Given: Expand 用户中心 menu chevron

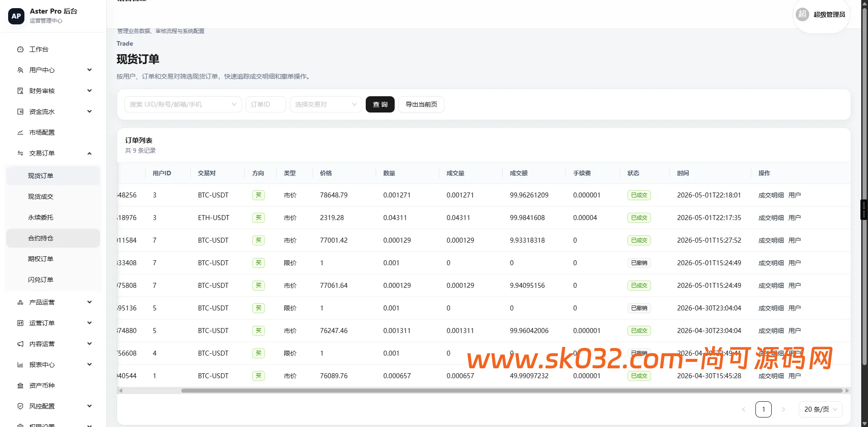Looking at the screenshot, I should (90, 70).
